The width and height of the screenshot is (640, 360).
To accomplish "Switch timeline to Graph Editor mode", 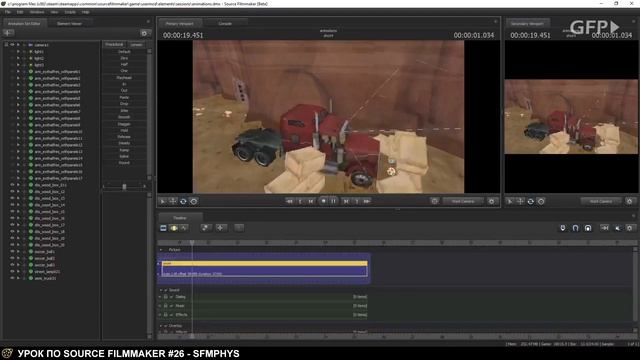I will [x=184, y=228].
